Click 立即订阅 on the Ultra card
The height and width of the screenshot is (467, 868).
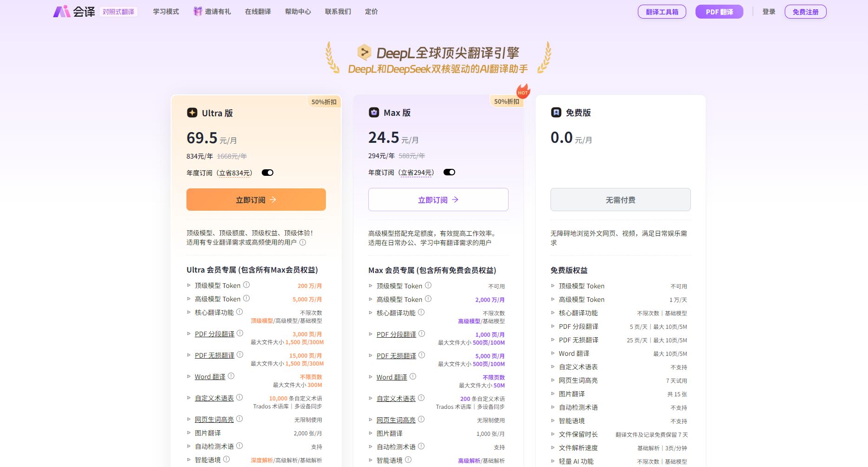(256, 200)
